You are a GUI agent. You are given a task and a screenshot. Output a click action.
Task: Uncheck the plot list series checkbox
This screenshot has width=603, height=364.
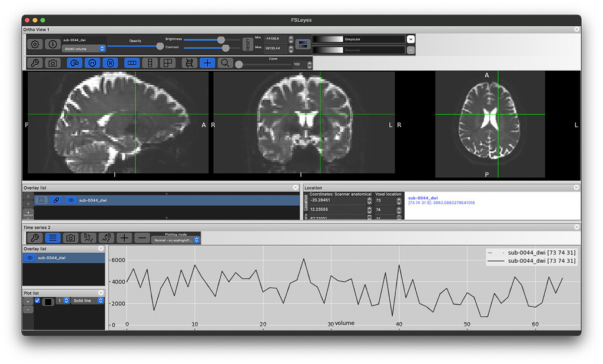38,300
